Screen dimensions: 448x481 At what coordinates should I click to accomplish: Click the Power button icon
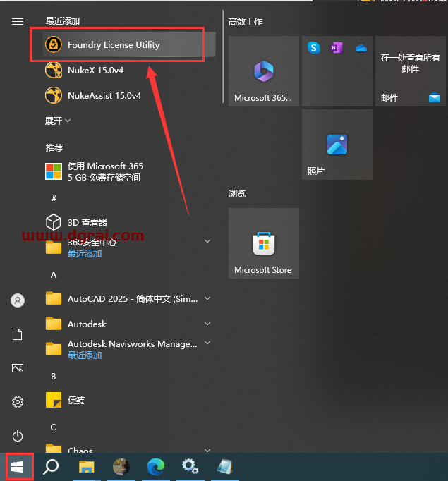click(x=18, y=436)
